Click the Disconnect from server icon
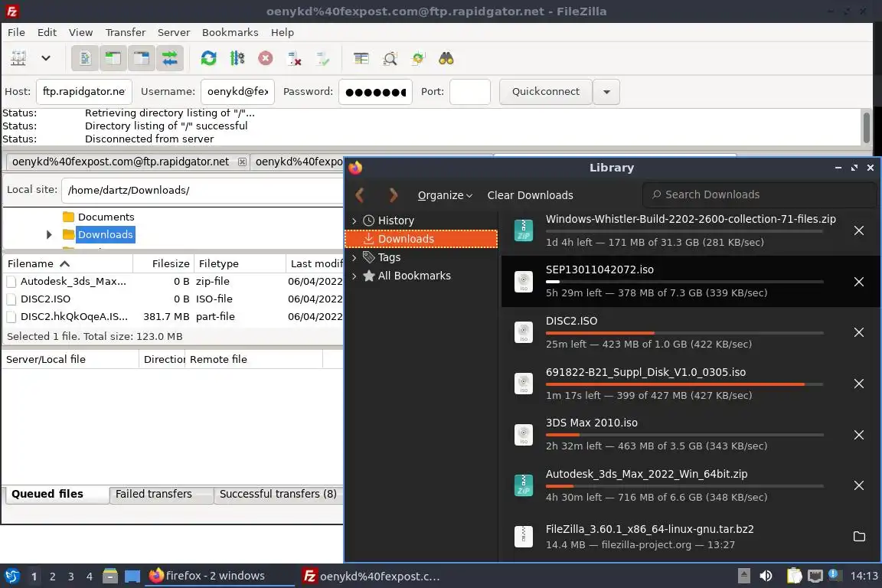882x588 pixels. (294, 58)
